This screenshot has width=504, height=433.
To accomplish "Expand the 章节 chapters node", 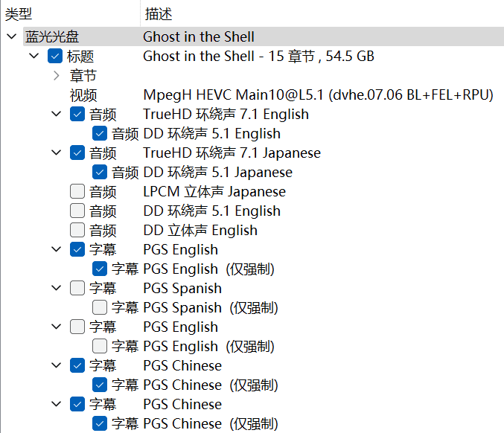I will coord(57,76).
